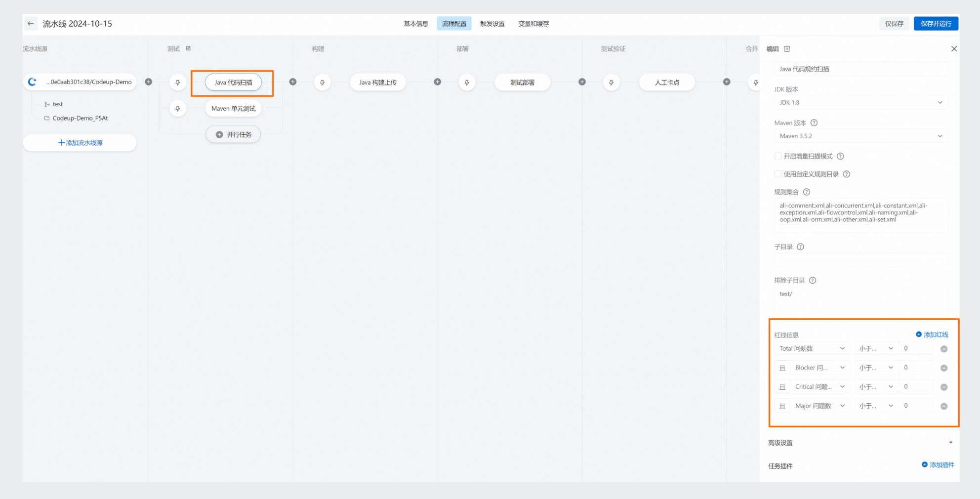Open the Blocker 问题数 dropdown
Image resolution: width=980 pixels, height=499 pixels.
pos(820,368)
